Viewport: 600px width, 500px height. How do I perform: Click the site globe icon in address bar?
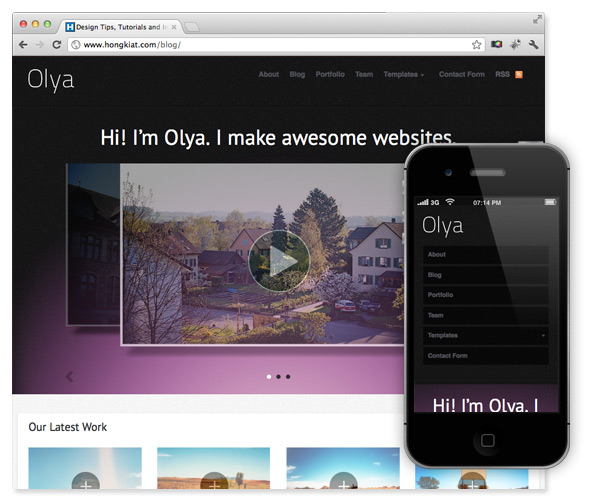point(76,45)
